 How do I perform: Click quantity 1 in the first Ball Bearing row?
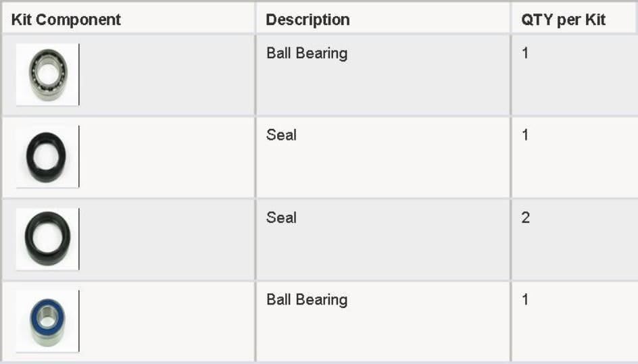525,53
